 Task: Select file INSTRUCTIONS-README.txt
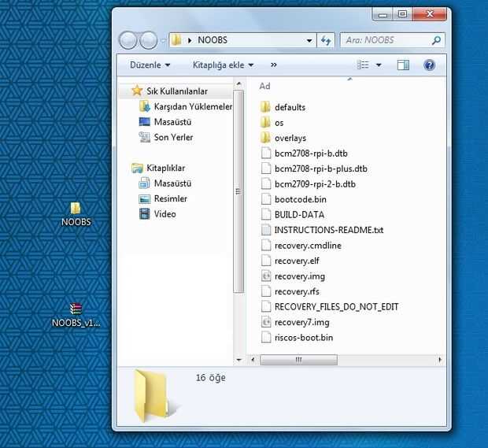pos(329,230)
